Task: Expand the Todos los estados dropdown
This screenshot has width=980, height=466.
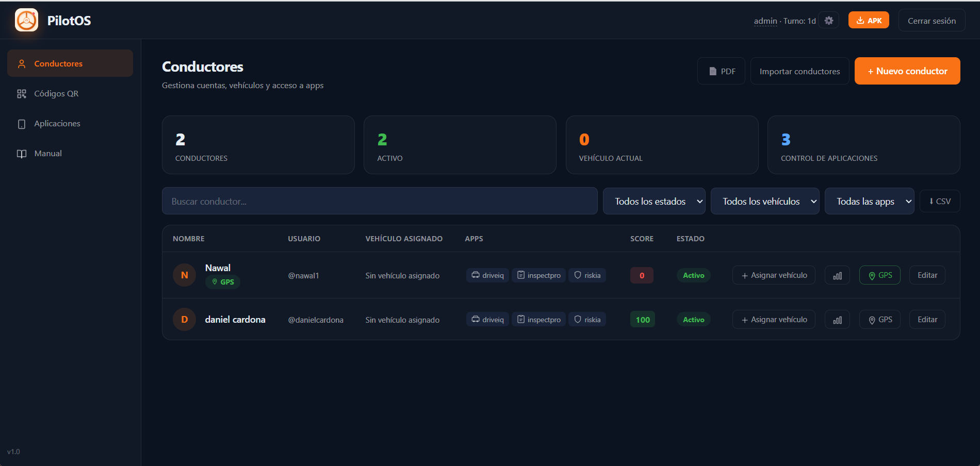Action: point(654,201)
